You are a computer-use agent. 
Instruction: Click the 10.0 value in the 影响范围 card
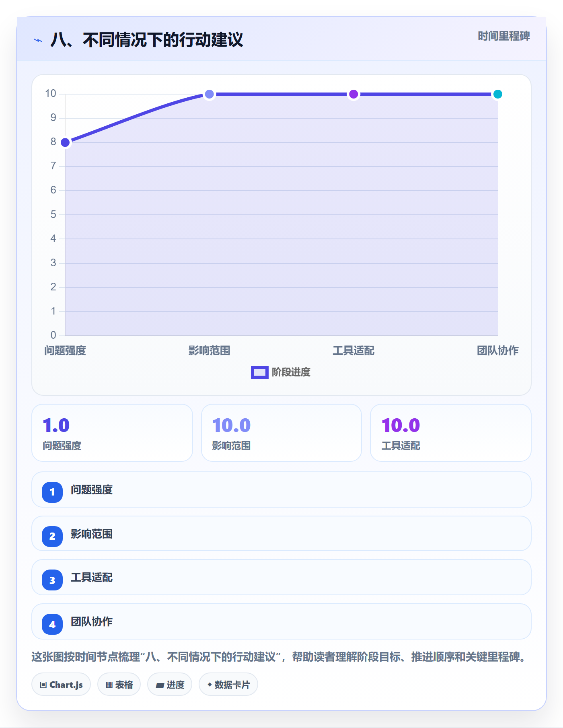tap(231, 425)
